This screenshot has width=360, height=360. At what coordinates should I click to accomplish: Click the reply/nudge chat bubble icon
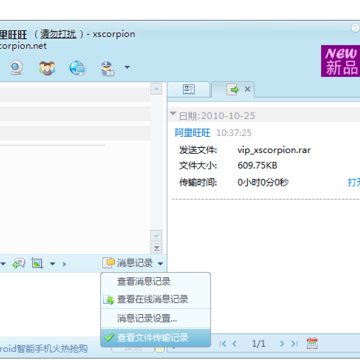19,264
